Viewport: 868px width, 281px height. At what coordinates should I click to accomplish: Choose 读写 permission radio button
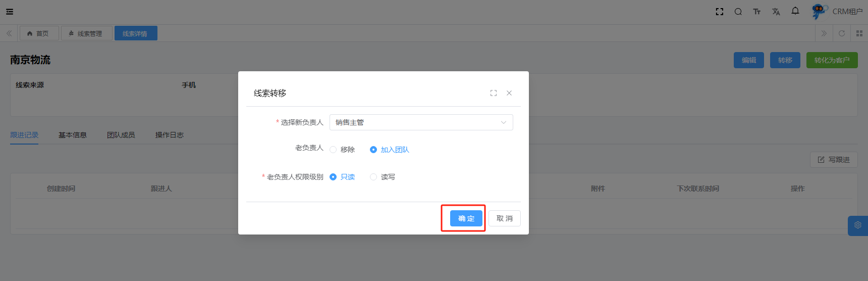pos(373,177)
